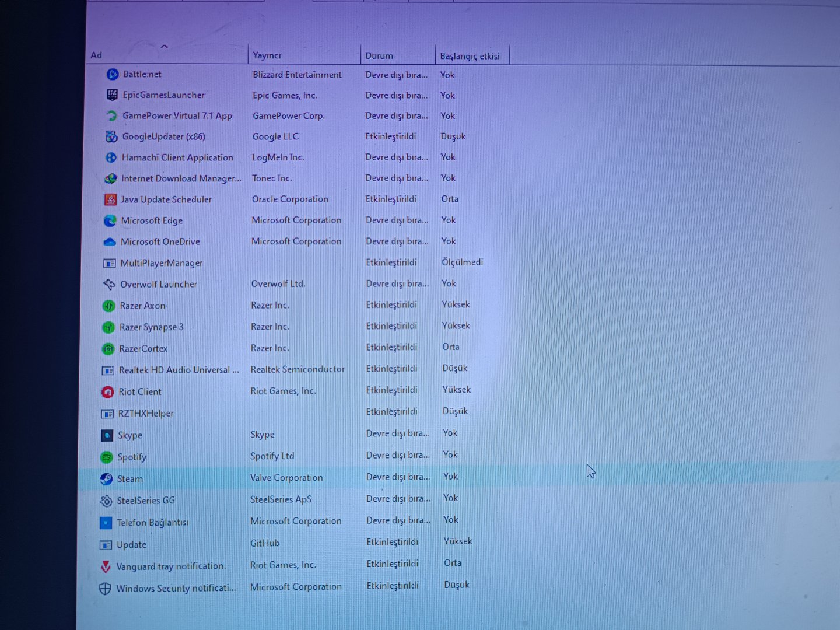This screenshot has width=840, height=630.
Task: Select the "EpicGamesLauncher" entry name
Action: [163, 94]
